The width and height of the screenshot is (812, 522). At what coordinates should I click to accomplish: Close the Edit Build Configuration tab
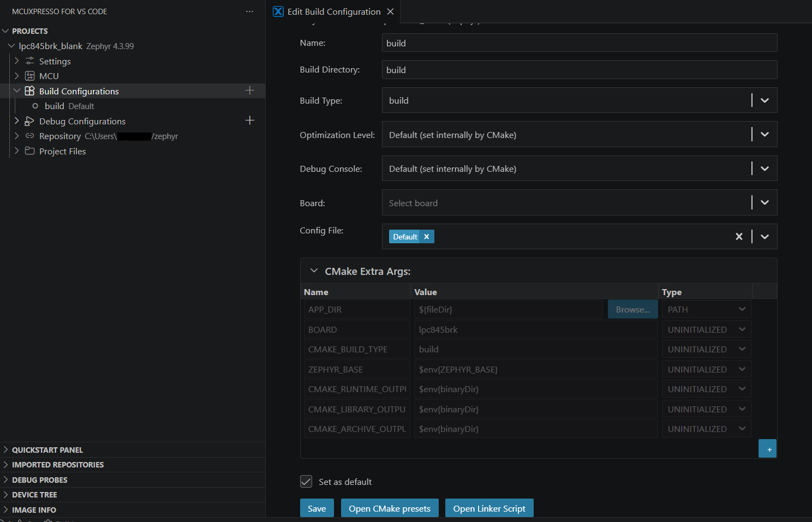390,11
